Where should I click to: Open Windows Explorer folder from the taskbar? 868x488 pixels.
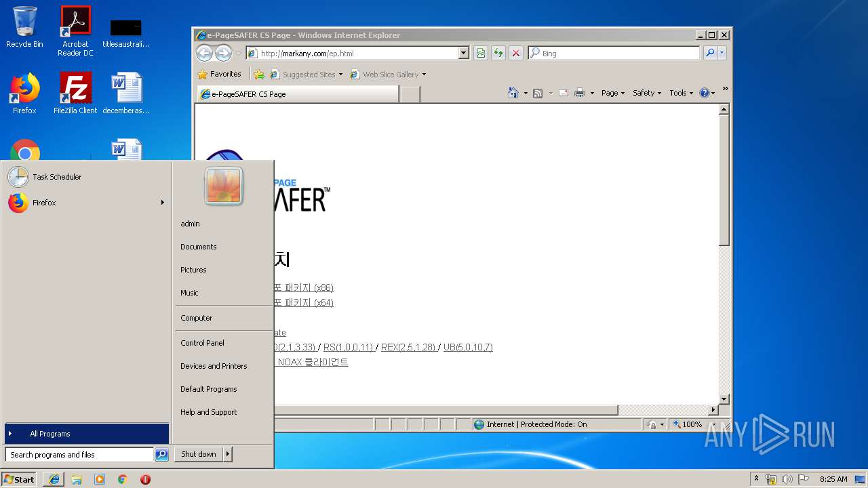pos(77,479)
